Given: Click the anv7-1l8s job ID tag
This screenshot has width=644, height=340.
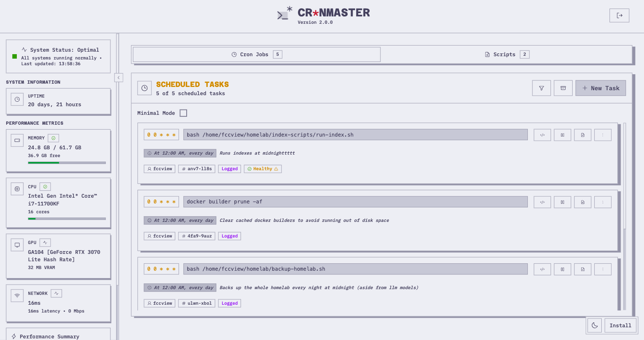Looking at the screenshot, I should (x=197, y=169).
